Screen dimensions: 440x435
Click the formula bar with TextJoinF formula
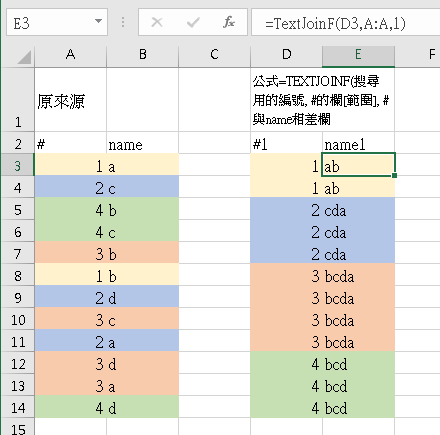tap(346, 23)
